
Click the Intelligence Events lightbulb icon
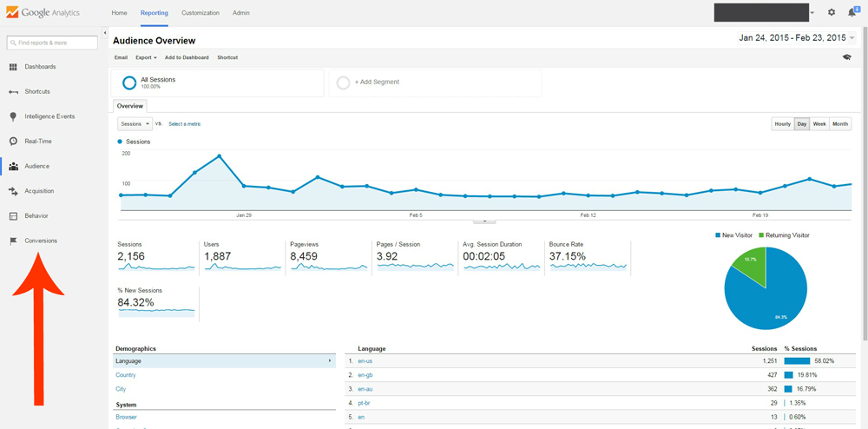[13, 116]
